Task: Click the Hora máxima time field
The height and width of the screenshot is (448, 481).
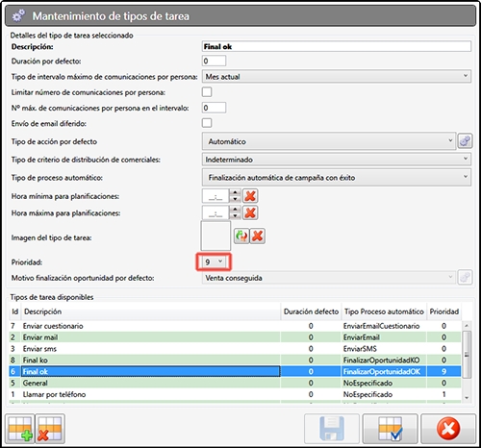Action: [x=215, y=212]
